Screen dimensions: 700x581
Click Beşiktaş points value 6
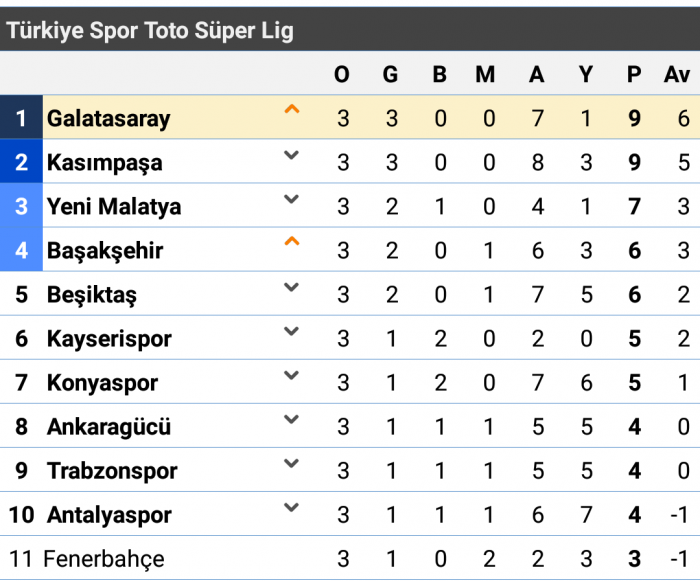634,295
